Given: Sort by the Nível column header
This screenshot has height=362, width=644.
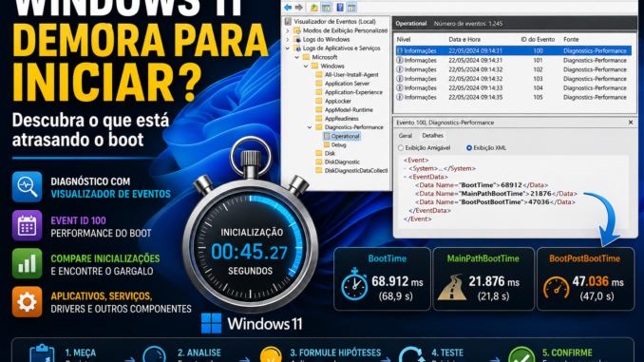Looking at the screenshot, I should pyautogui.click(x=404, y=40).
